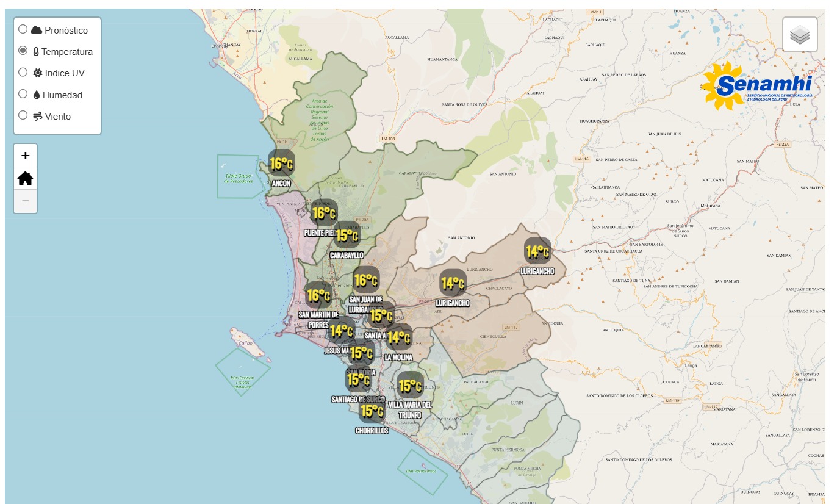The image size is (837, 504).
Task: Open the Carabayllo 15°C marker
Action: 347,235
